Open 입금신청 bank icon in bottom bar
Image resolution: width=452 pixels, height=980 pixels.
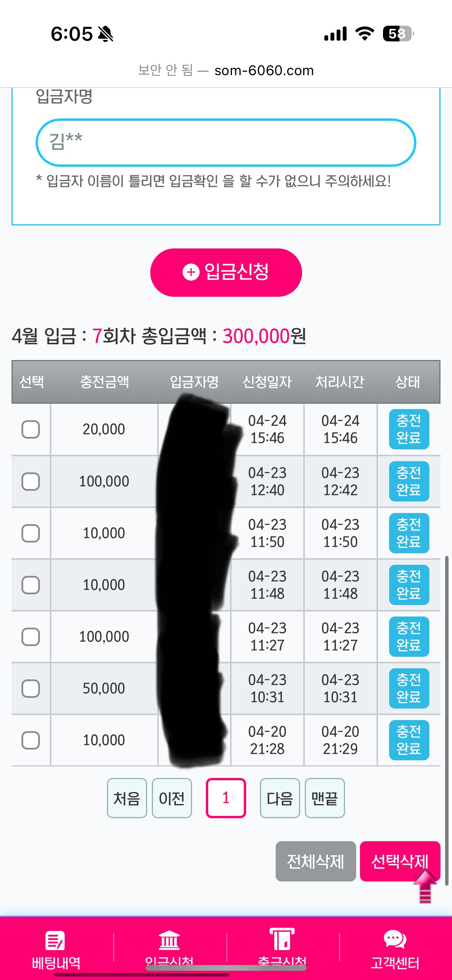click(169, 941)
